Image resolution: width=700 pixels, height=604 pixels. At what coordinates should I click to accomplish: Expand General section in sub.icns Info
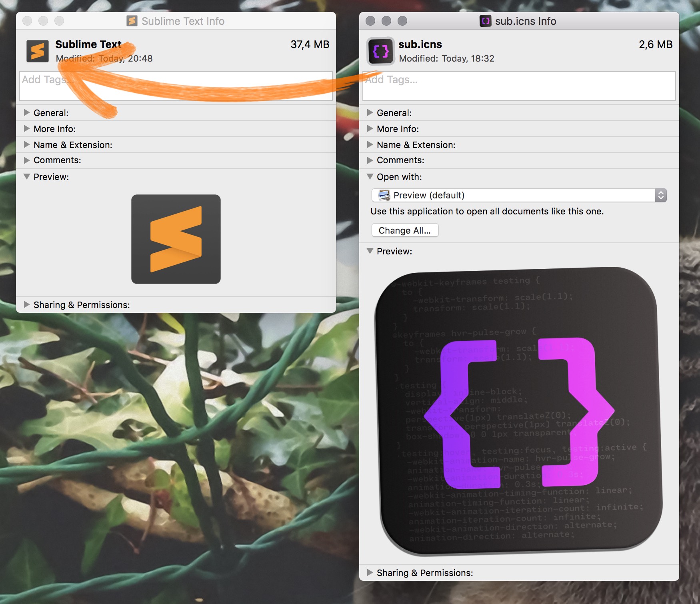point(370,112)
